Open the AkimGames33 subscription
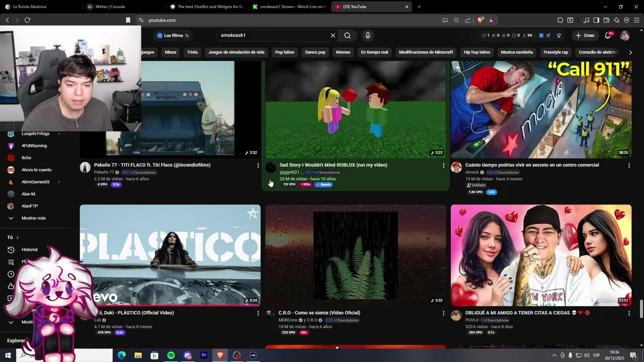This screenshot has height=362, width=644. 35,182
